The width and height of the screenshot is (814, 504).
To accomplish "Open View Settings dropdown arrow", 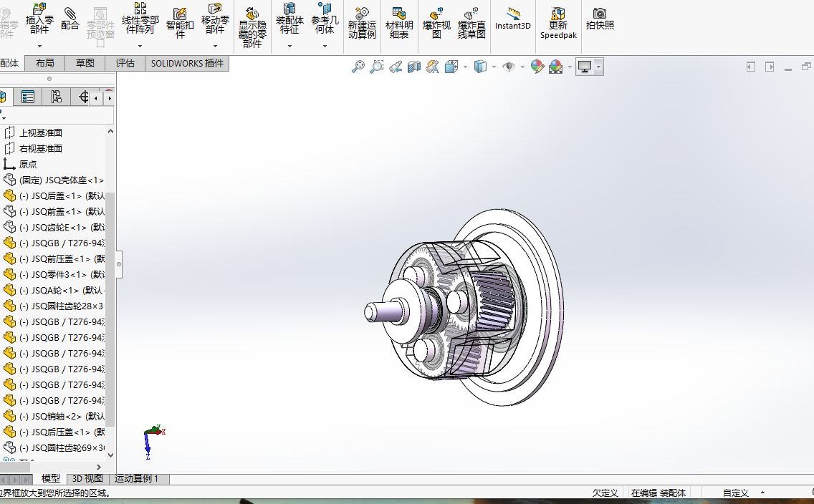I will [598, 67].
